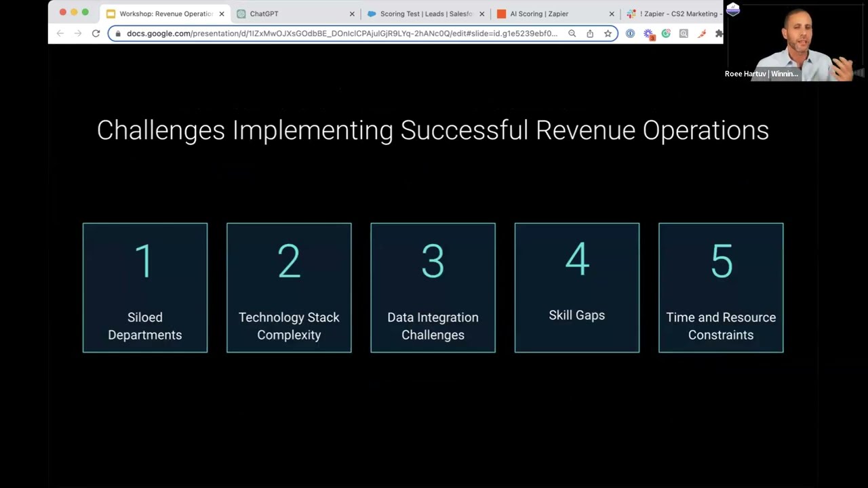Click the Salesforce cloud favicon tab icon
This screenshot has height=488, width=868.
pyautogui.click(x=372, y=14)
